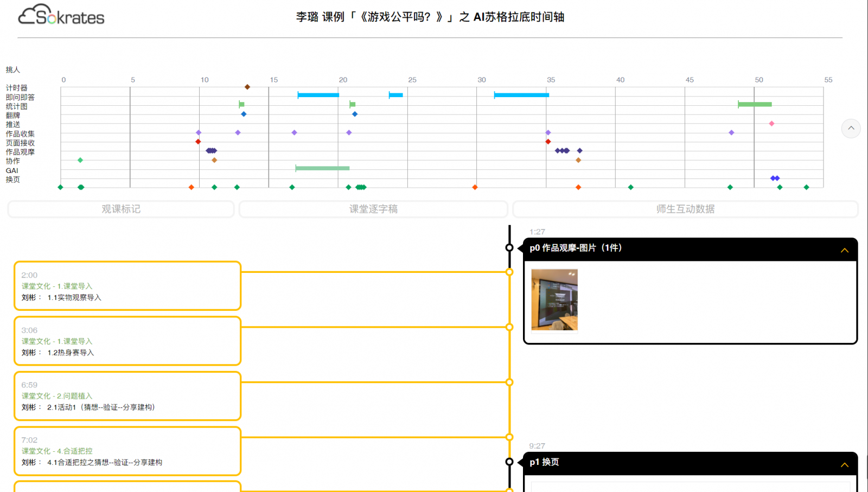Screen dimensions: 868x492
Task: Open the classroom photo thumbnail
Action: [554, 299]
